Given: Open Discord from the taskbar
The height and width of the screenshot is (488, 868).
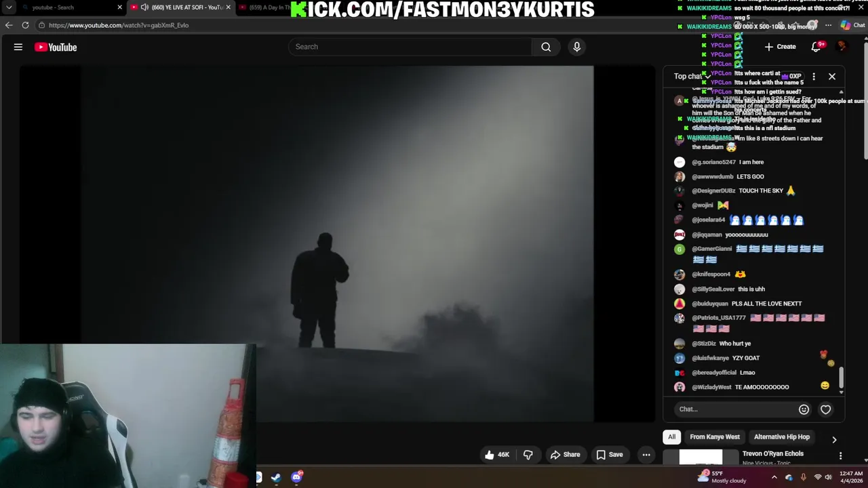Looking at the screenshot, I should [x=296, y=477].
